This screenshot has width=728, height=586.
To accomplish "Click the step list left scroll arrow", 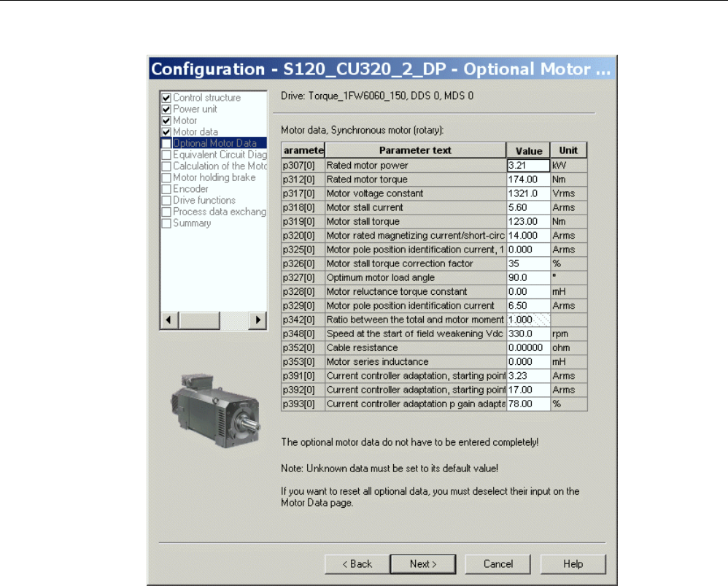I will [x=169, y=320].
